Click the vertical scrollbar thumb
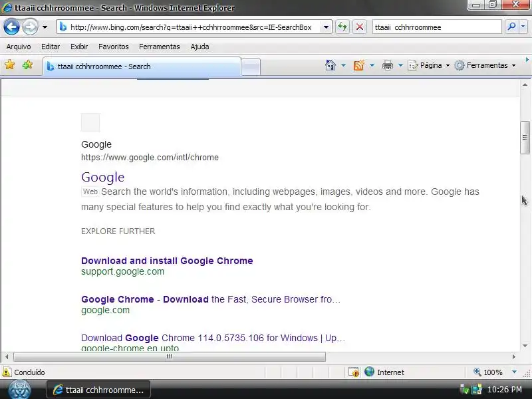Image resolution: width=532 pixels, height=399 pixels. [525, 138]
